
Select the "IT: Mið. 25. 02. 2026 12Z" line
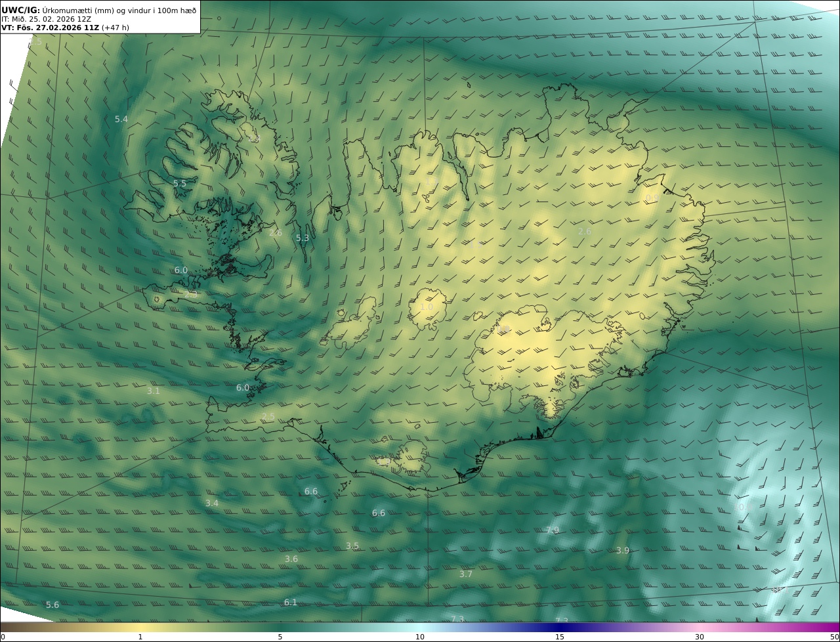[x=46, y=19]
